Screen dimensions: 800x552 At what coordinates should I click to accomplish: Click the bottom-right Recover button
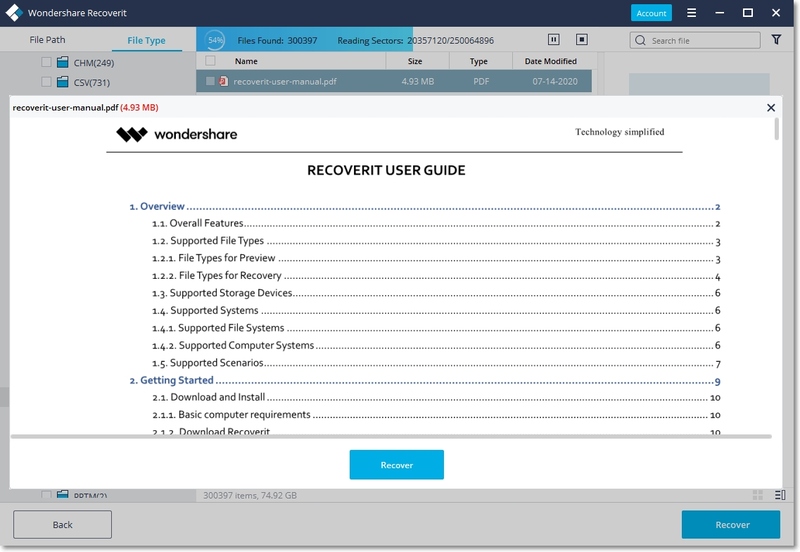731,524
